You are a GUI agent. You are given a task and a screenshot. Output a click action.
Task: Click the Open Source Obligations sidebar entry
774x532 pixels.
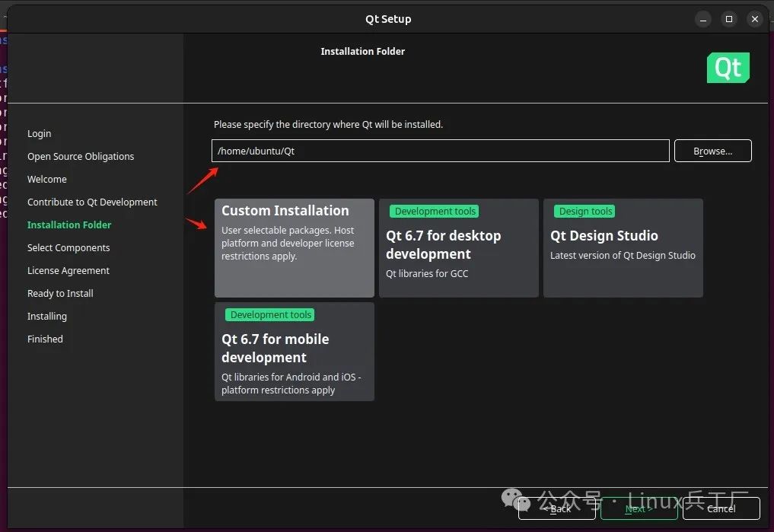[81, 156]
